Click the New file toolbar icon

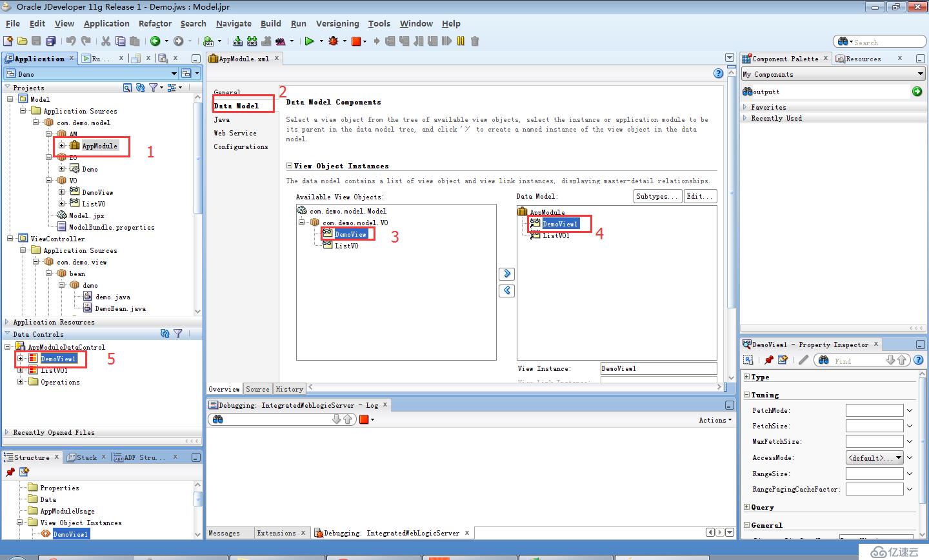8,41
